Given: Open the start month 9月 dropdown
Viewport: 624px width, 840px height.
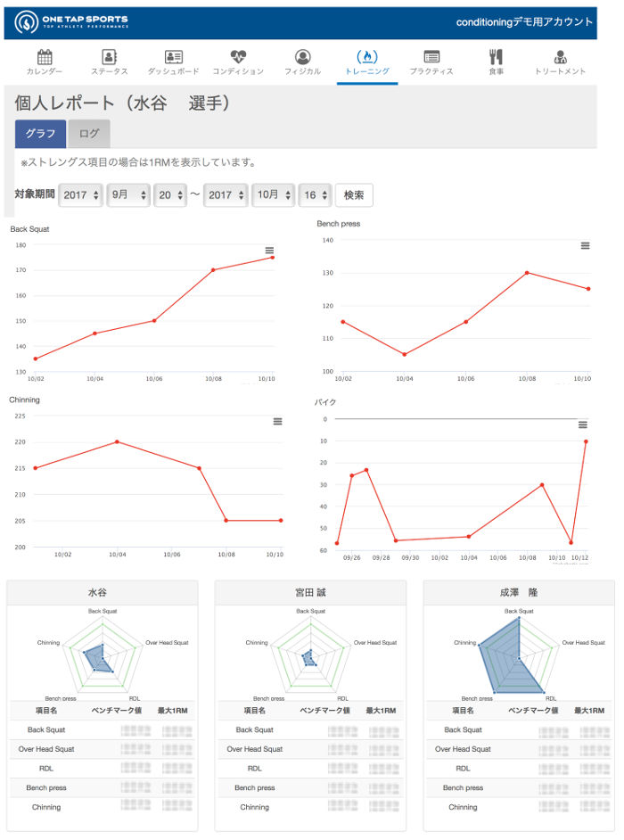Looking at the screenshot, I should coord(127,194).
